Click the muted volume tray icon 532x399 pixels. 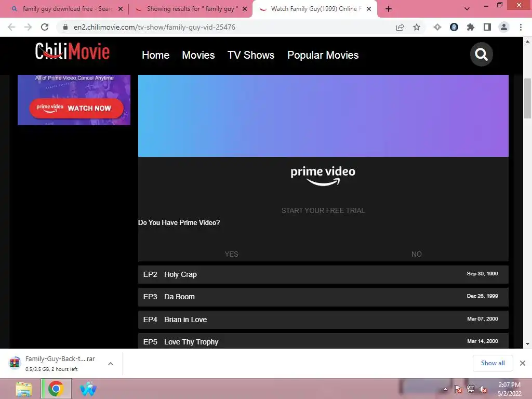[x=483, y=389]
